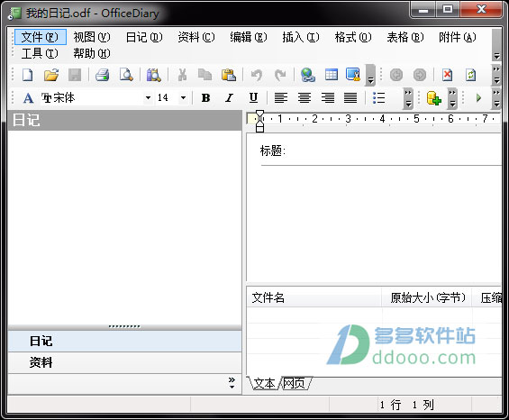Open the 帮助(H) menu

[92, 53]
